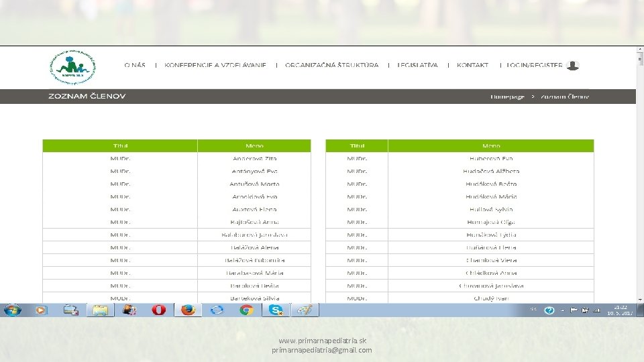The height and width of the screenshot is (362, 644).
Task: Click scrollbar down arrow
Action: coord(640,300)
